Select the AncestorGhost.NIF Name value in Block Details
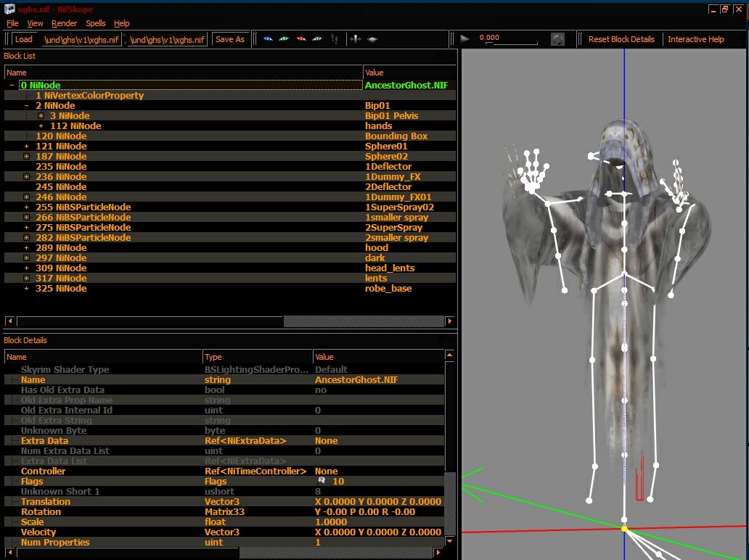 [x=356, y=380]
